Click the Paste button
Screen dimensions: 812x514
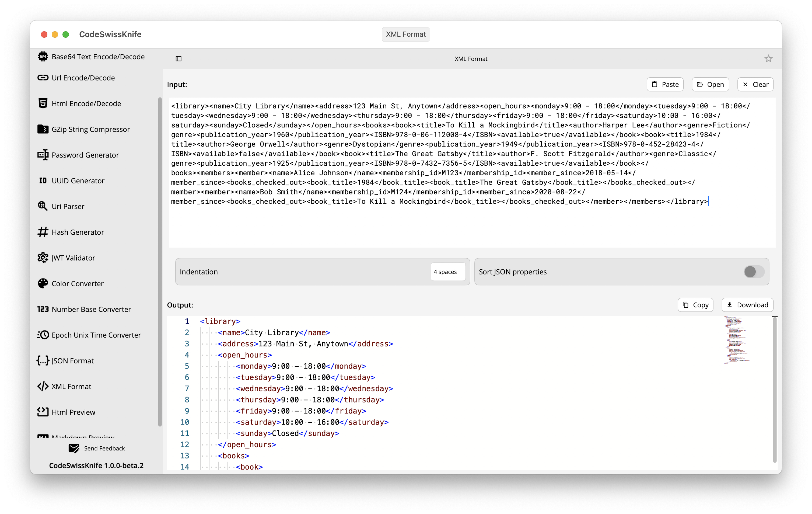pyautogui.click(x=665, y=84)
